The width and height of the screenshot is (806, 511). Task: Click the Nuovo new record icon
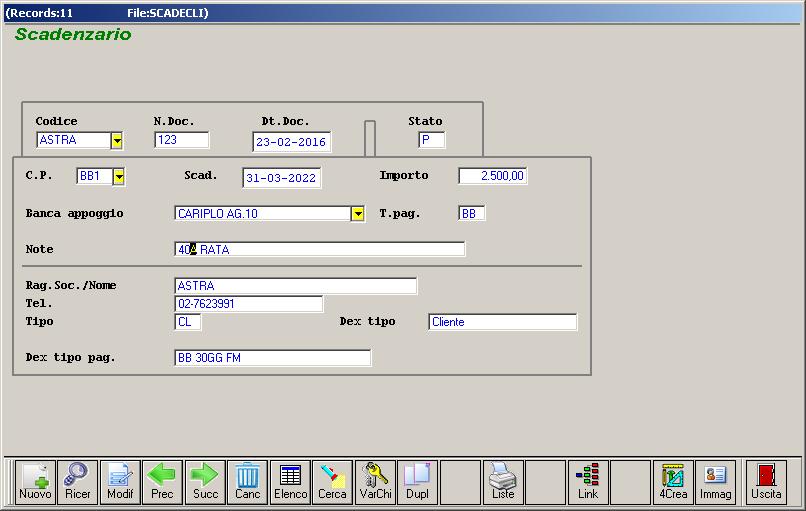click(35, 482)
